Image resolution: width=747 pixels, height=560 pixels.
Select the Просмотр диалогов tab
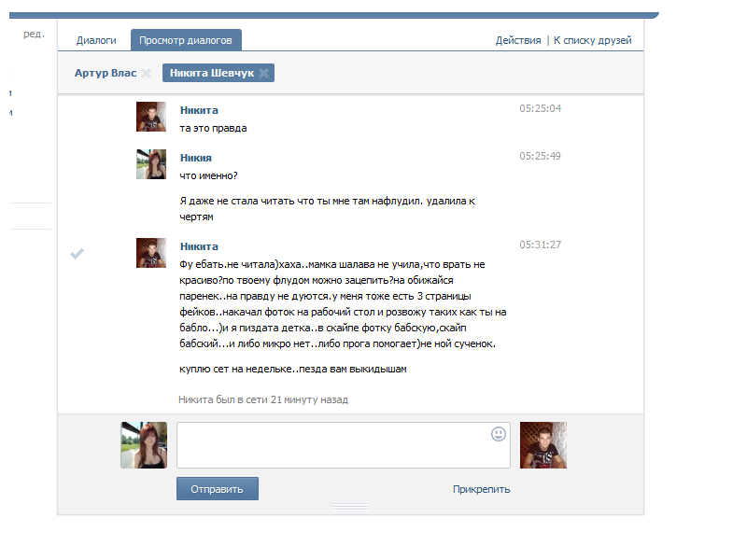[187, 40]
